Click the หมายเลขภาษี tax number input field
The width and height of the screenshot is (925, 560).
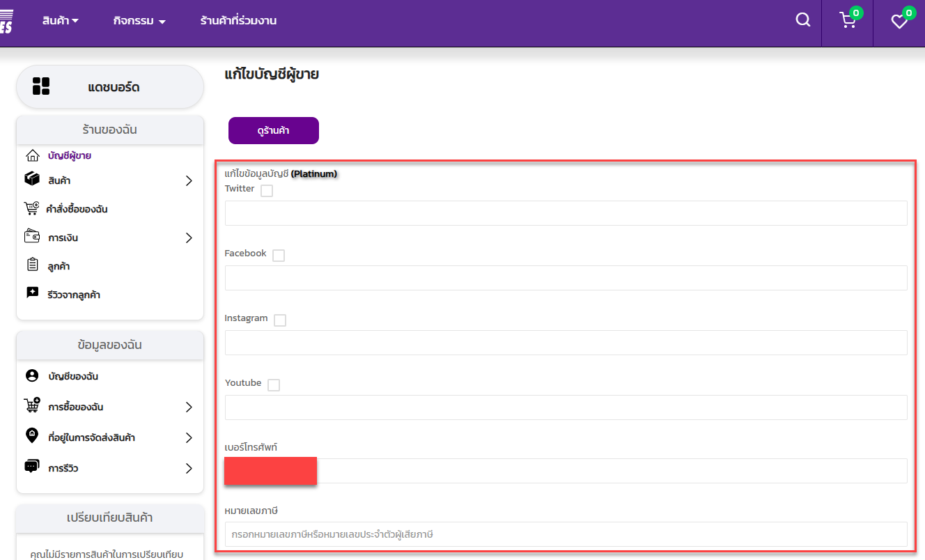tap(566, 534)
